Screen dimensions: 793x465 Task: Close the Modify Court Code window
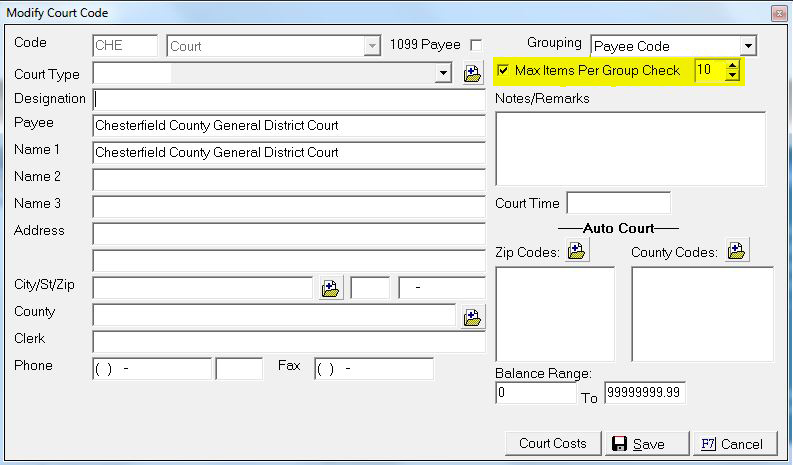pos(778,13)
